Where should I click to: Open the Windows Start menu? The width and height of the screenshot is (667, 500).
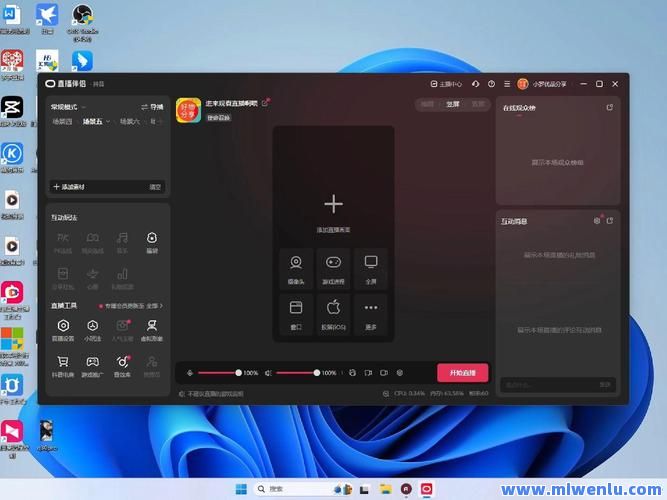[241, 489]
